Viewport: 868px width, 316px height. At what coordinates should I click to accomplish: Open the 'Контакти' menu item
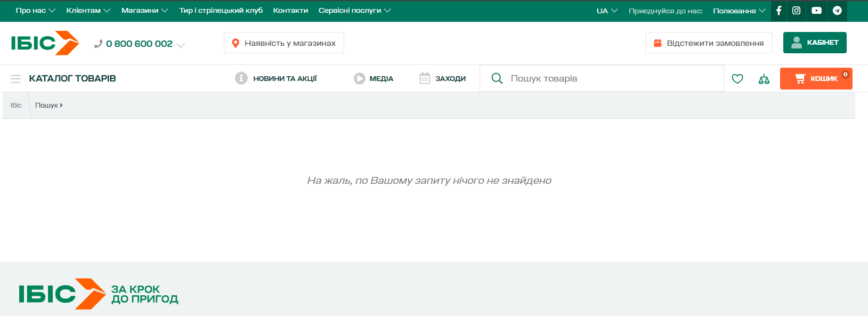[290, 11]
